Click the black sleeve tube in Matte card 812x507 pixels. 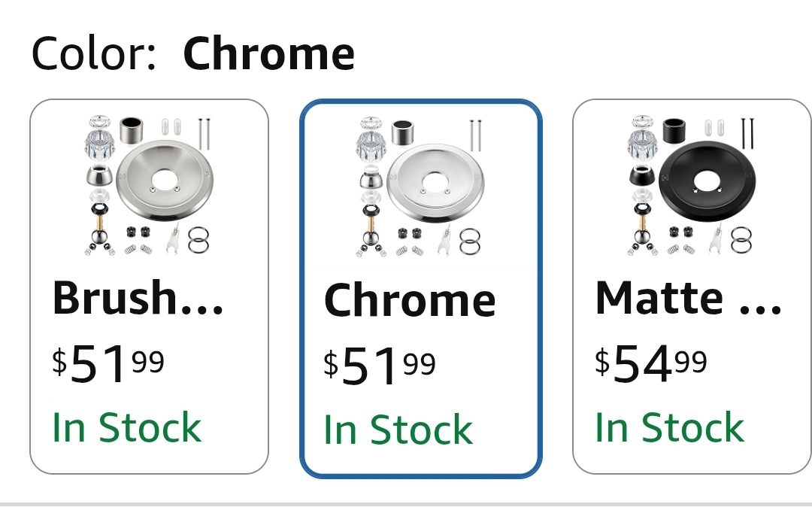point(674,131)
